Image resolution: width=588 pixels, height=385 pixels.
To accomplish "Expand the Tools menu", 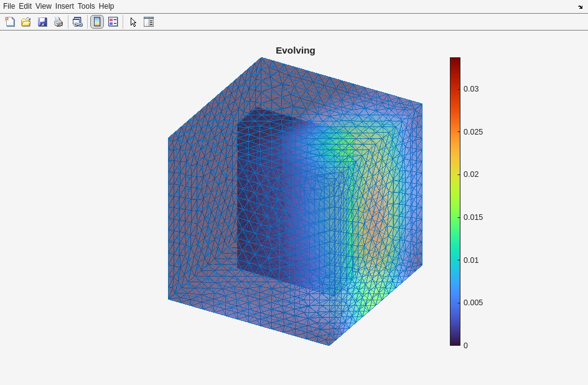I will point(86,6).
